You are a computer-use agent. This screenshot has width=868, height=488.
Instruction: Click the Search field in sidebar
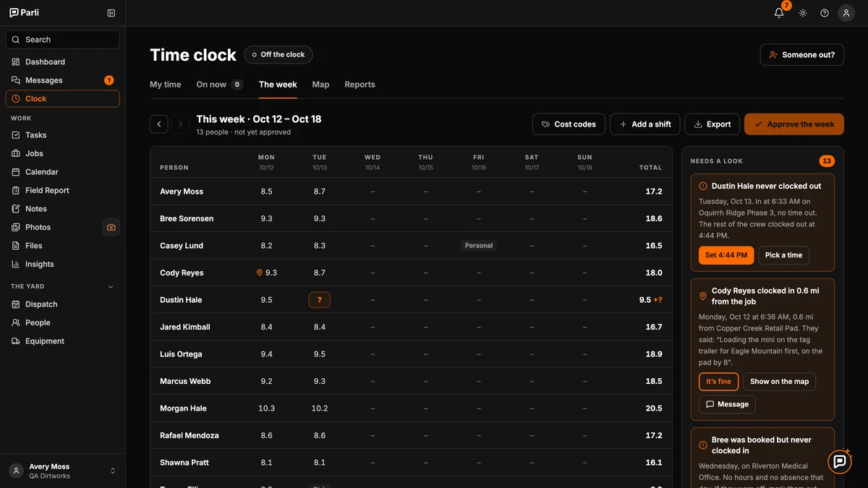[63, 40]
